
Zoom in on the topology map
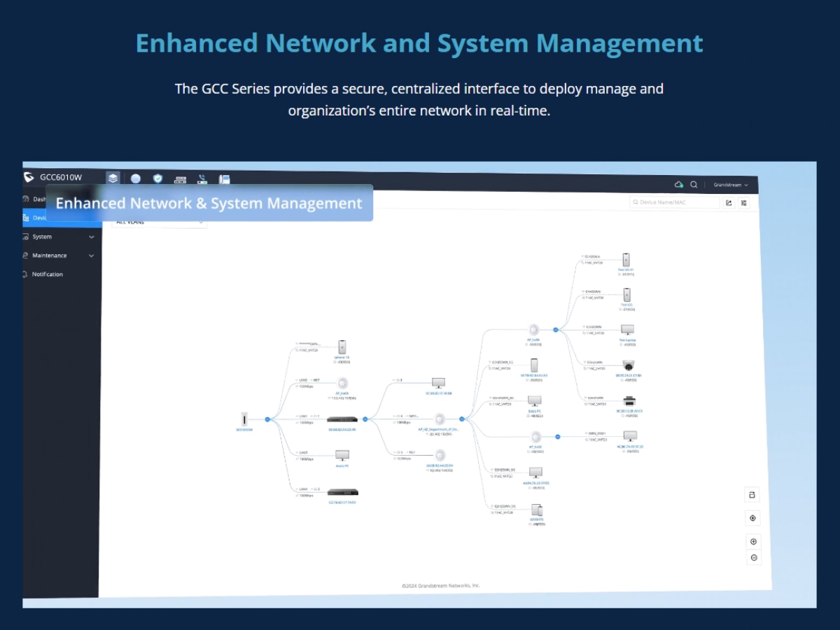tap(753, 542)
